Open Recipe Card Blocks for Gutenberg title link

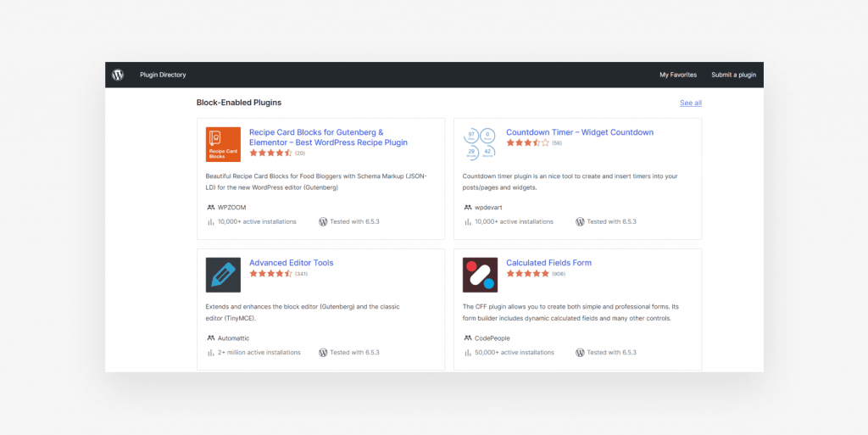pyautogui.click(x=328, y=137)
